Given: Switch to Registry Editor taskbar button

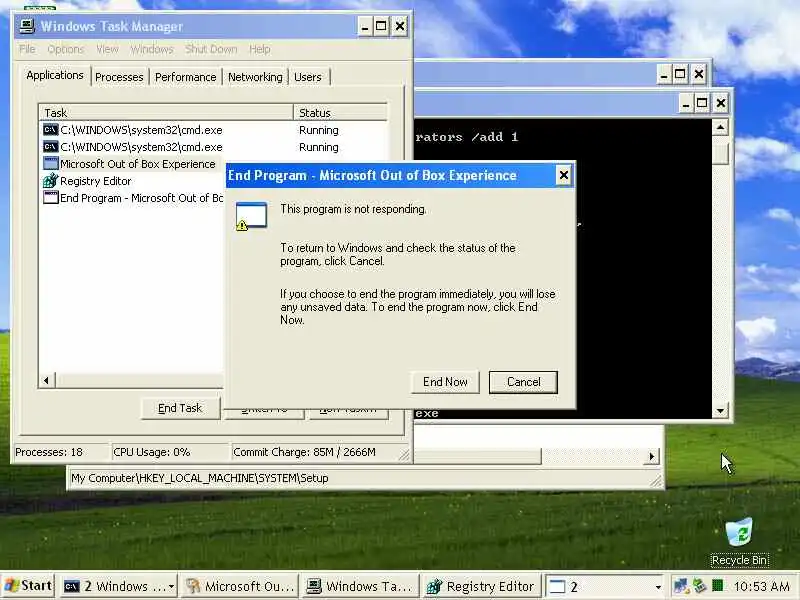Looking at the screenshot, I should 481,587.
